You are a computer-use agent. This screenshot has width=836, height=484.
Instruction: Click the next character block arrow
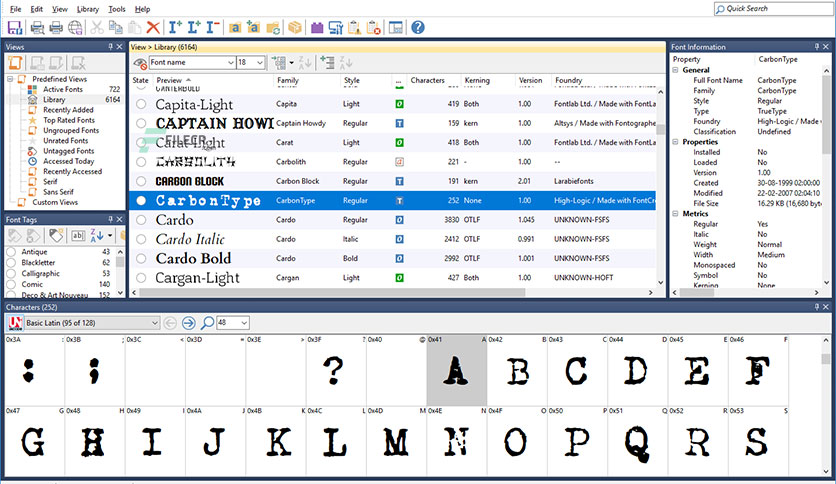pos(188,322)
